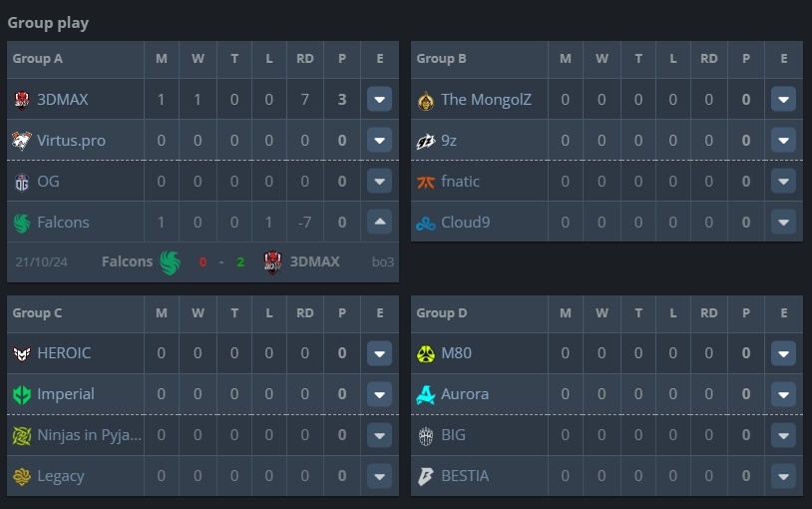812x509 pixels.
Task: Click The MongolZ team logo icon
Action: coord(426,100)
